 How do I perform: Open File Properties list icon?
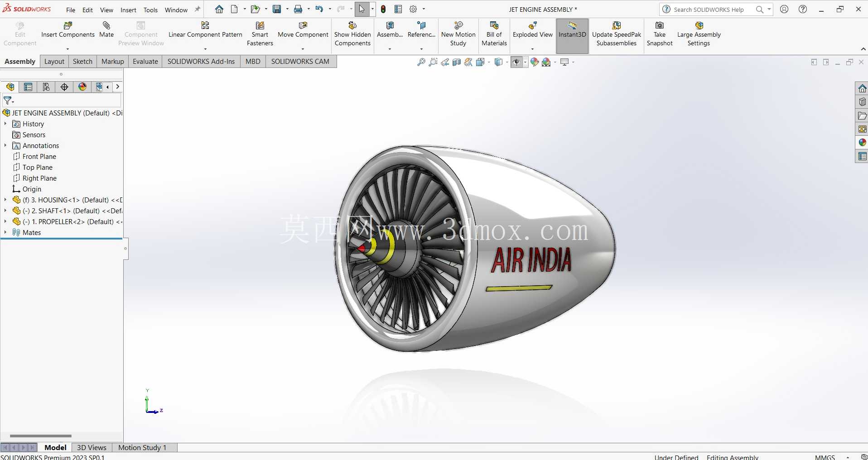[398, 9]
